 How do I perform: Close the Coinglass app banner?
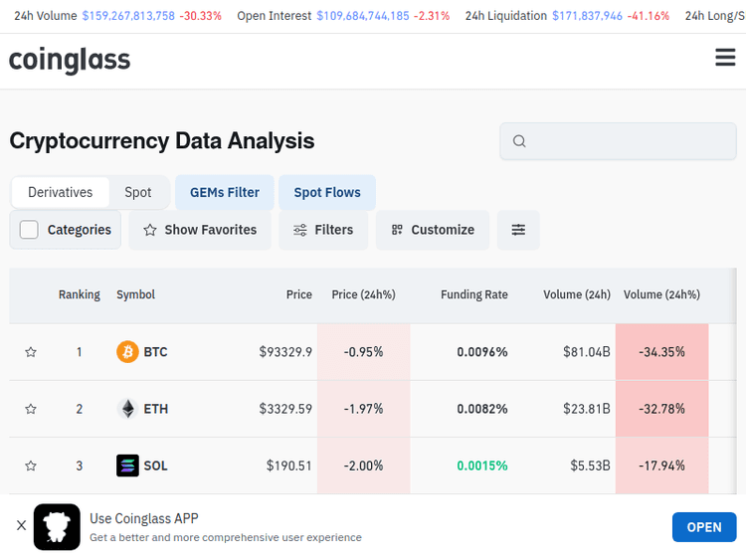[21, 526]
